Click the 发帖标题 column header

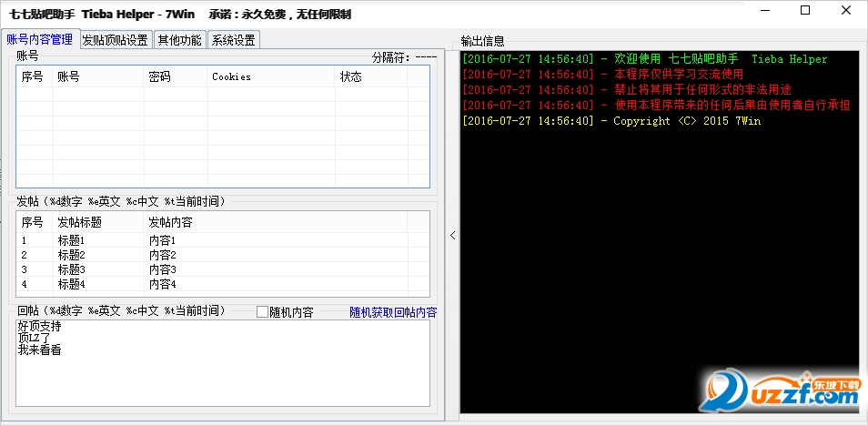tap(98, 223)
